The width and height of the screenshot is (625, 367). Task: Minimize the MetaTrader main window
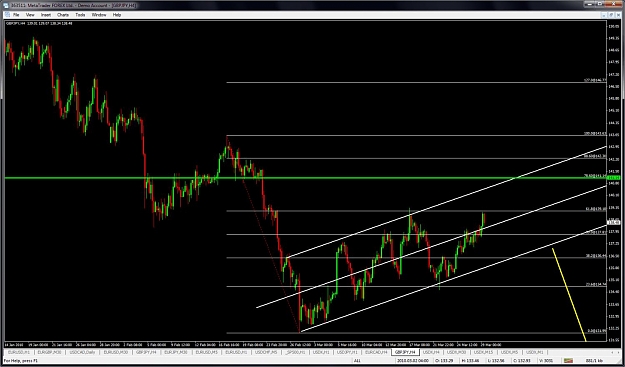(x=590, y=4)
